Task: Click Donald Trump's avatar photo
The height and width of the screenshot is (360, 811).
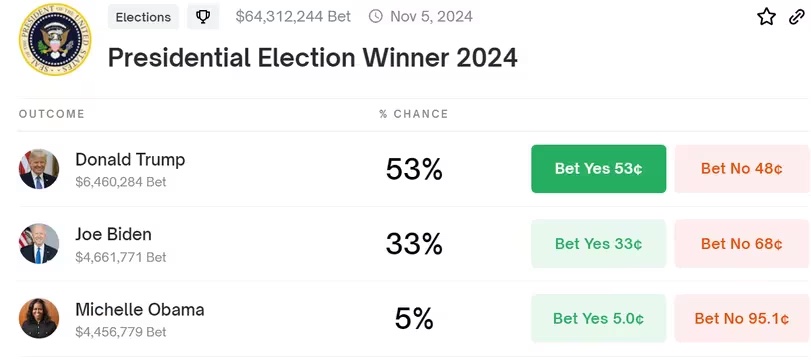Action: tap(39, 169)
